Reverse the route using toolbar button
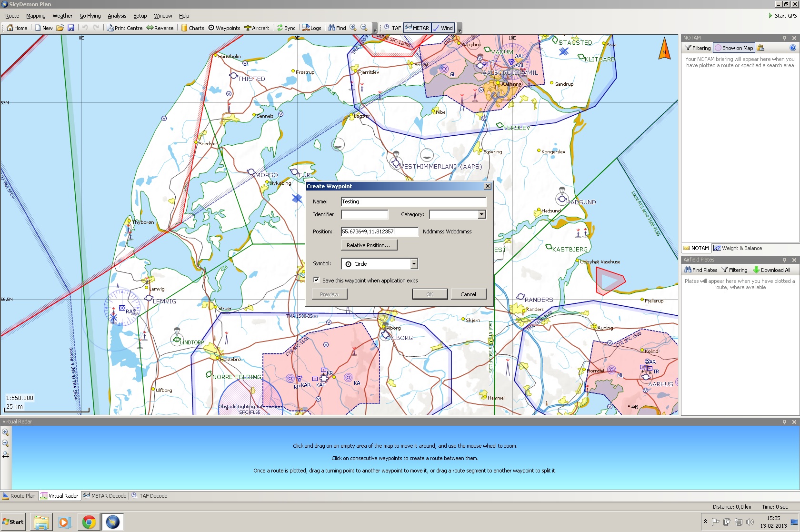 click(160, 28)
